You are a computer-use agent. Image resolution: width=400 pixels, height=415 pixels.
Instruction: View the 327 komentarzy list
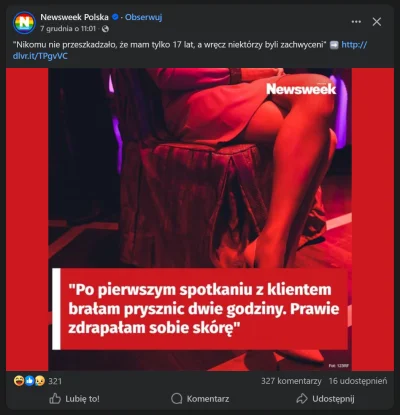(291, 381)
